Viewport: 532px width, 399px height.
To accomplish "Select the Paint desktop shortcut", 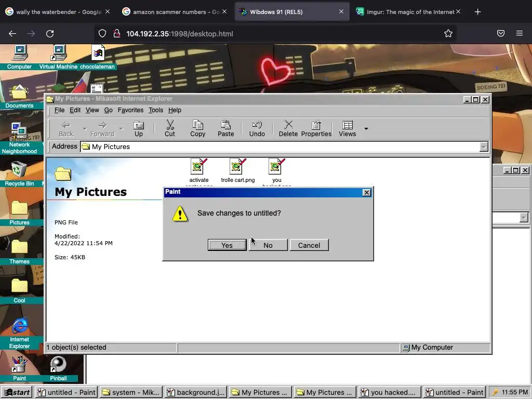I will click(19, 369).
